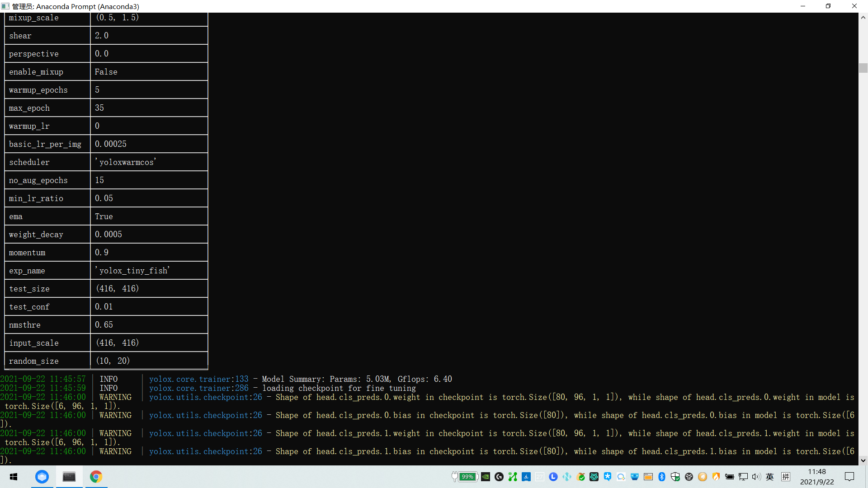
Task: Switch to the Anaconda Prompt terminal taskbar icon
Action: pos(69,477)
